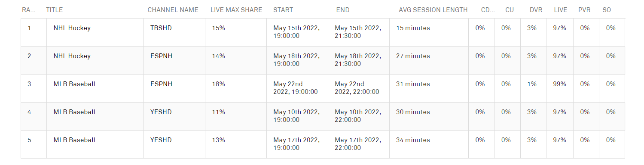
Task: Click the PVR column header
Action: pos(584,10)
